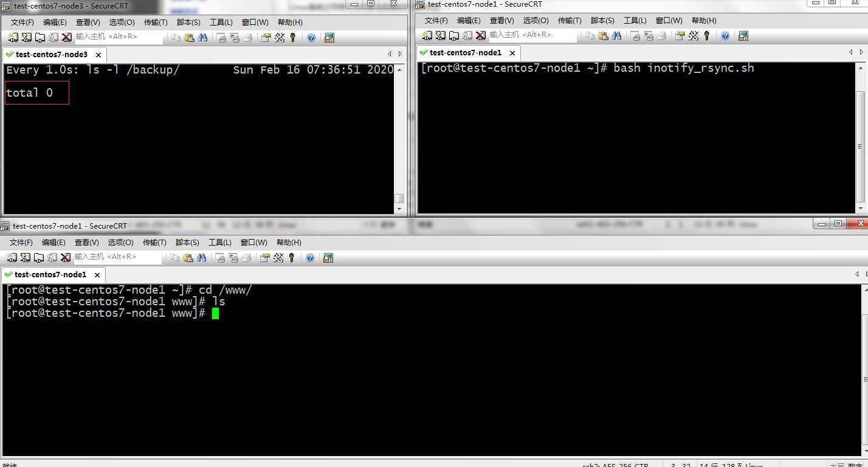Click the Paste icon in node3 window toolbar

(x=190, y=38)
